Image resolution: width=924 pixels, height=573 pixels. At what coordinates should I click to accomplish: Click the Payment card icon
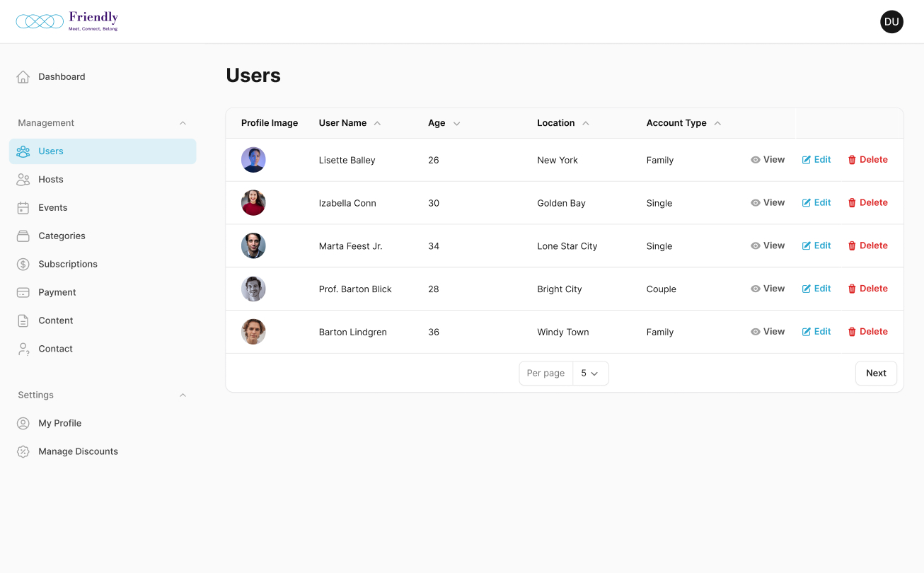click(23, 293)
